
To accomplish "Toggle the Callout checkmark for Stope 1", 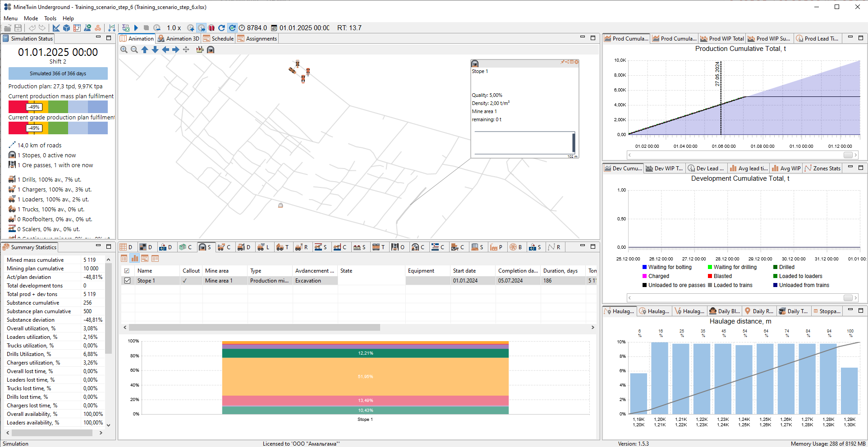I will coord(184,281).
